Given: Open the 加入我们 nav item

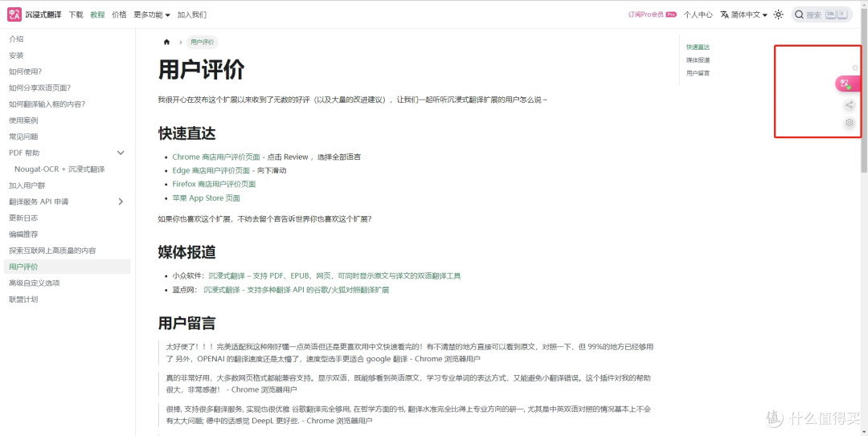Looking at the screenshot, I should pyautogui.click(x=191, y=15).
